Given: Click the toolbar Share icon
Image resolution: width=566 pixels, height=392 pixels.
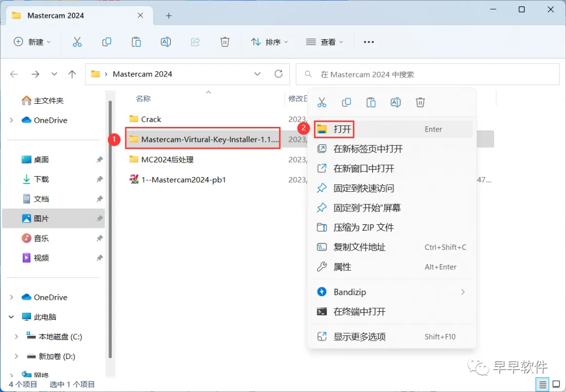Looking at the screenshot, I should [x=195, y=42].
